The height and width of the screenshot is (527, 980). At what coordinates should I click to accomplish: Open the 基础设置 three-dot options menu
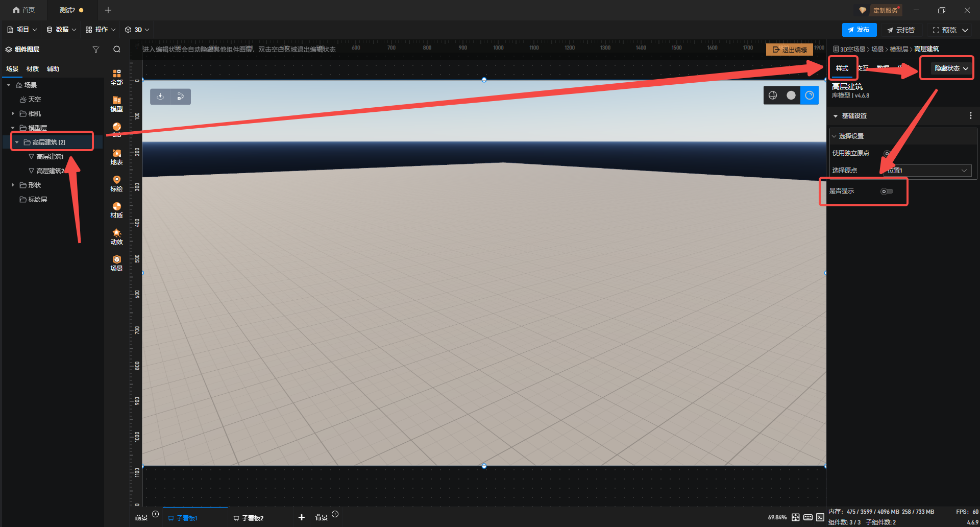(970, 116)
